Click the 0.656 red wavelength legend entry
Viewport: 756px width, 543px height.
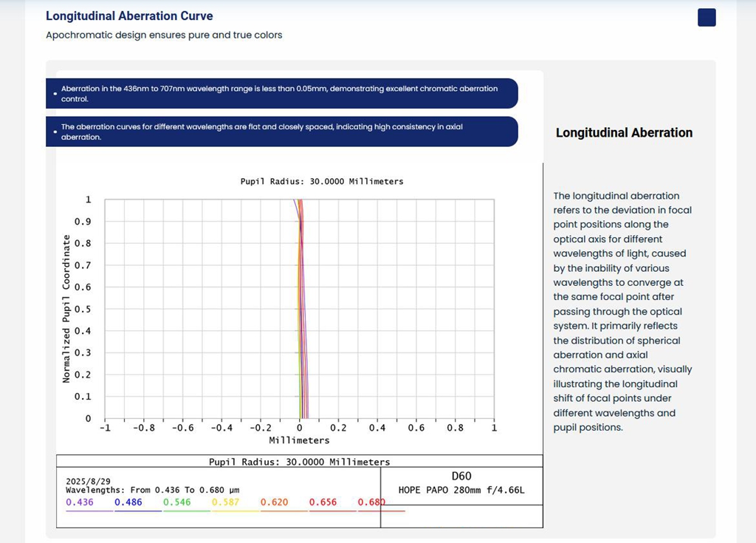323,502
